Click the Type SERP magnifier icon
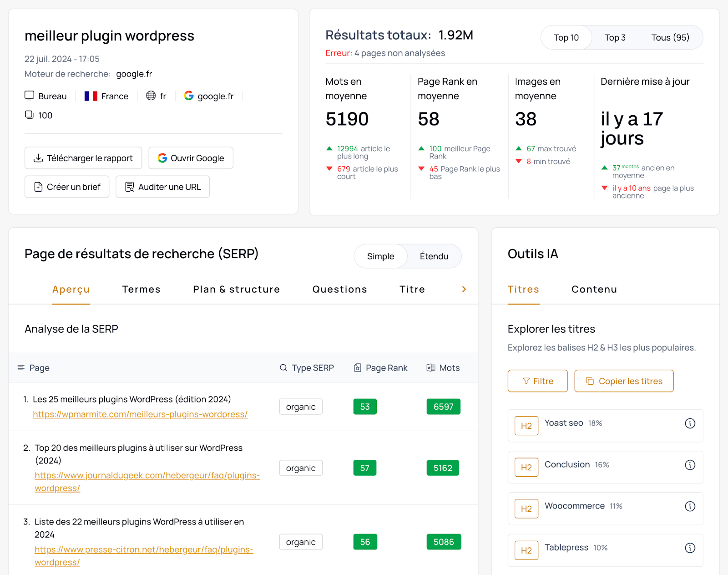Viewport: 728px width, 575px height. click(x=283, y=367)
